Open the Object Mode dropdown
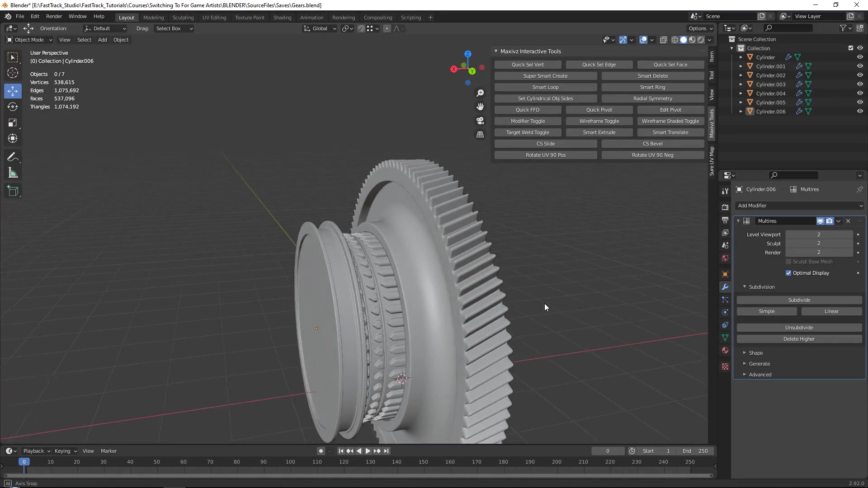This screenshot has height=488, width=868. pyautogui.click(x=29, y=40)
